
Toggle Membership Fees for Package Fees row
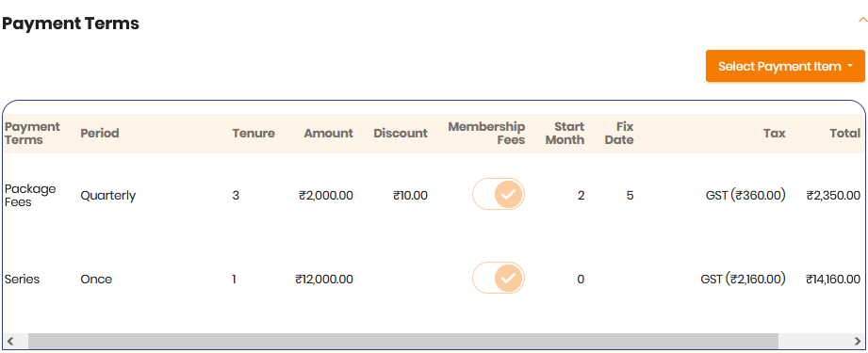point(499,194)
